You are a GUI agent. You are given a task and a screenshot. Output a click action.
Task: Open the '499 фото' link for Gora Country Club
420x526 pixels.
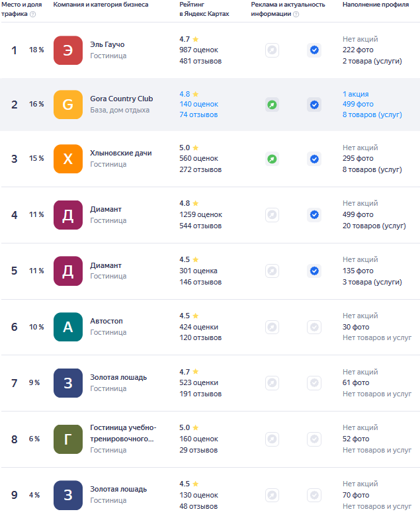(358, 104)
